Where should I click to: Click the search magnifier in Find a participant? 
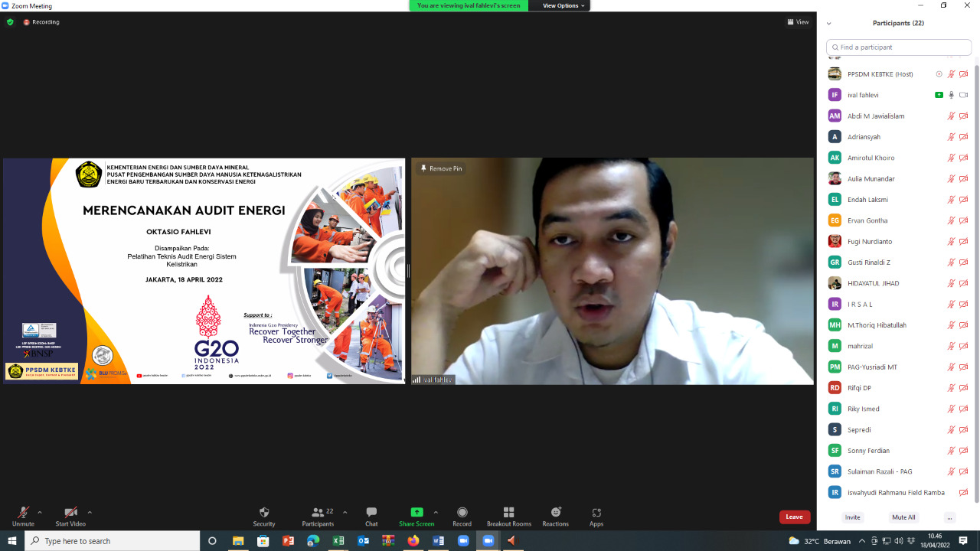point(835,47)
